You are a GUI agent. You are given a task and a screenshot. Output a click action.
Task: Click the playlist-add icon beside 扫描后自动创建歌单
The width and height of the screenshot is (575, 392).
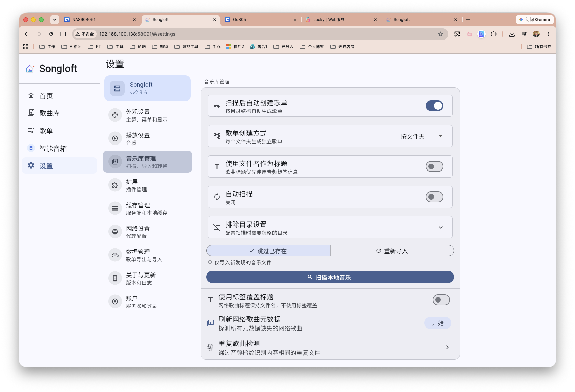[217, 106]
